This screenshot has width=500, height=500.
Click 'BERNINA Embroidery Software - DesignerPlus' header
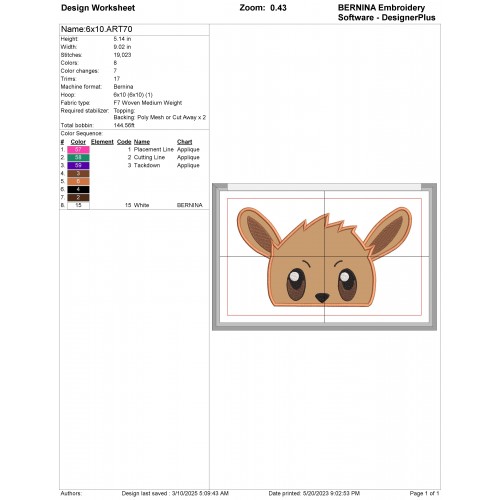pyautogui.click(x=387, y=13)
